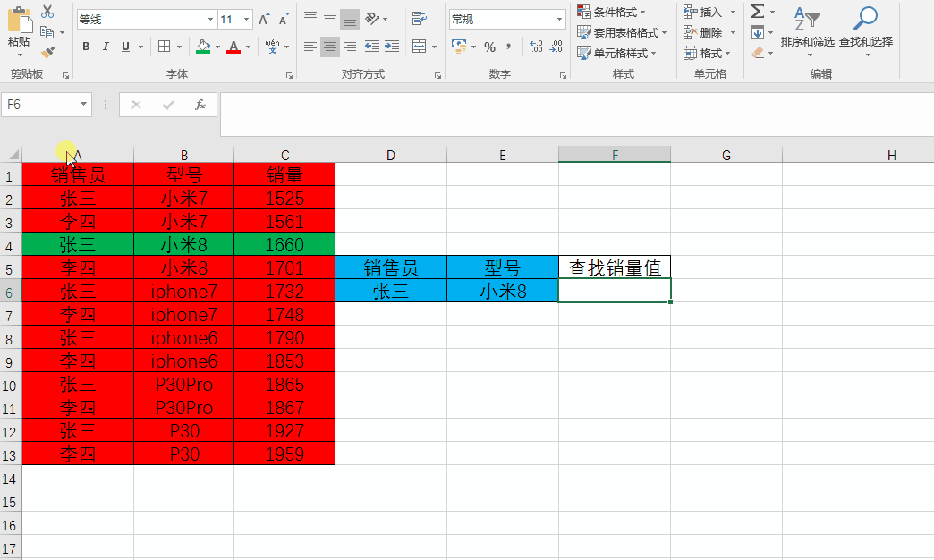
Task: Click the Copy icon
Action: (x=47, y=32)
